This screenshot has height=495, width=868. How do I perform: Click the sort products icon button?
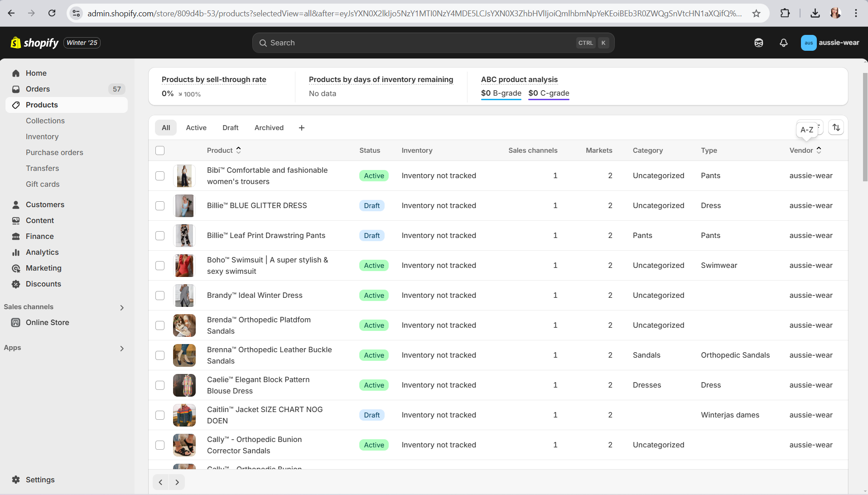tap(836, 128)
